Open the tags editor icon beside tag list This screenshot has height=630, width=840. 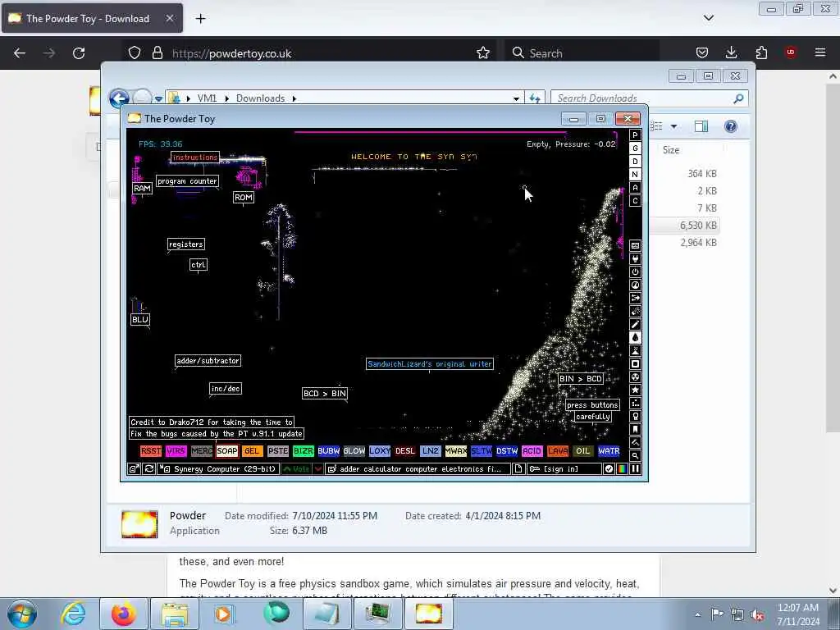331,468
